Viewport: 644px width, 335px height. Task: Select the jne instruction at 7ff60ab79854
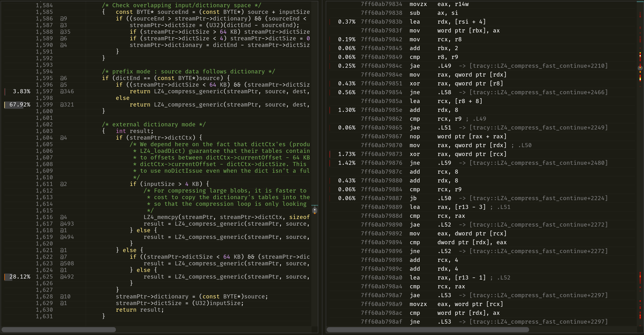click(x=415, y=92)
